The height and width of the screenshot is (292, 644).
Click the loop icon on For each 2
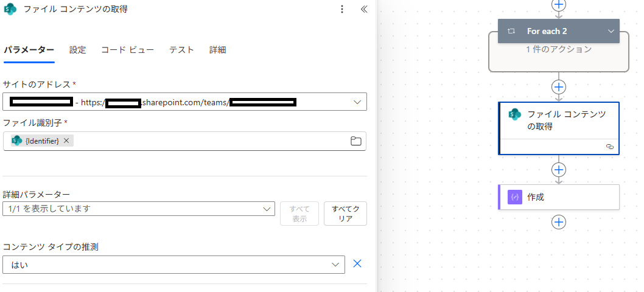tap(511, 31)
